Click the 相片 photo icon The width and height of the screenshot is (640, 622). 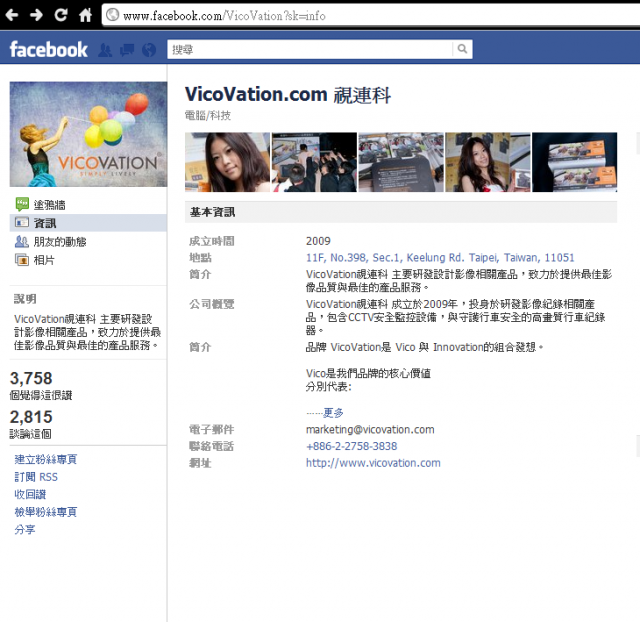[22, 260]
